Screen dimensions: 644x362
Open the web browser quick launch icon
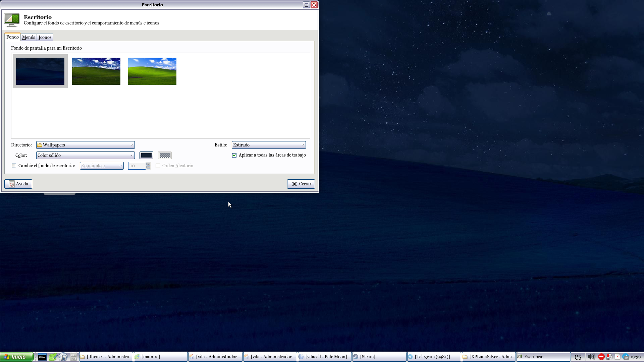point(63,357)
